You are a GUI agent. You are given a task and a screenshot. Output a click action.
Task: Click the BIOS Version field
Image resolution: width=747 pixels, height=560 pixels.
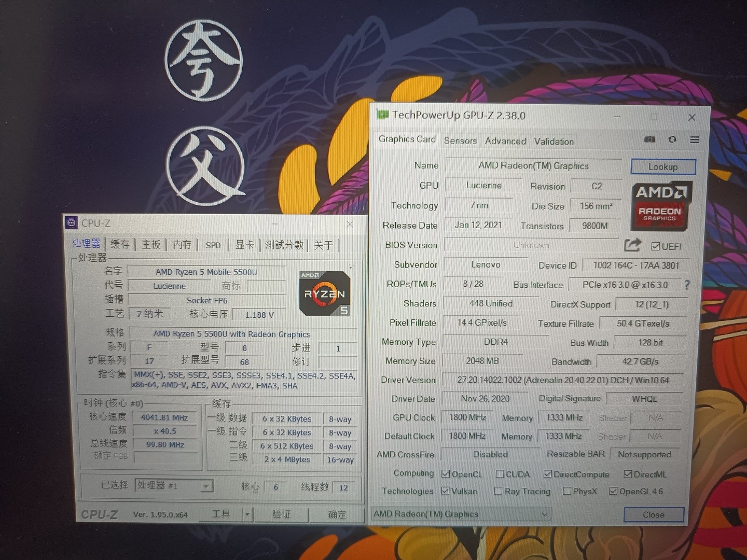click(531, 245)
